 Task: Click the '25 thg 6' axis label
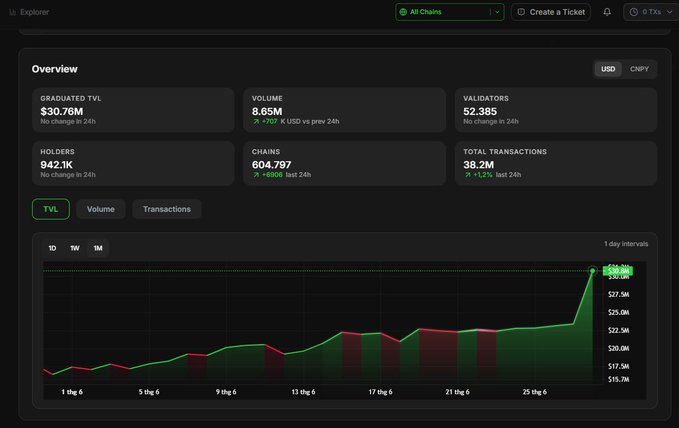pyautogui.click(x=534, y=392)
